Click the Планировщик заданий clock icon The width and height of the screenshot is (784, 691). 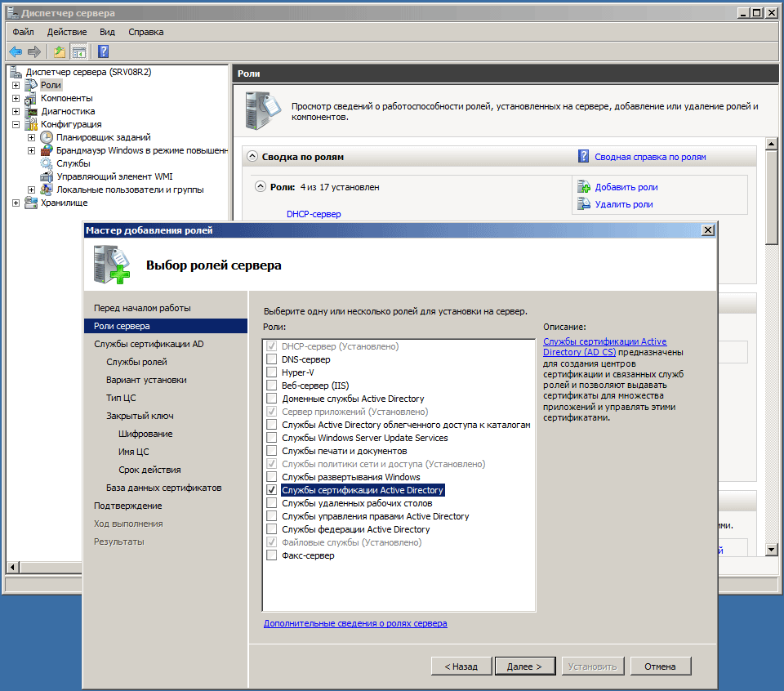[47, 137]
